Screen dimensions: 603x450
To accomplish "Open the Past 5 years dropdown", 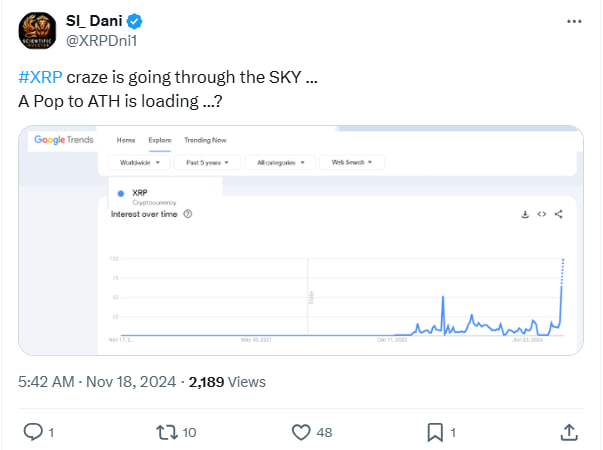I will point(207,162).
